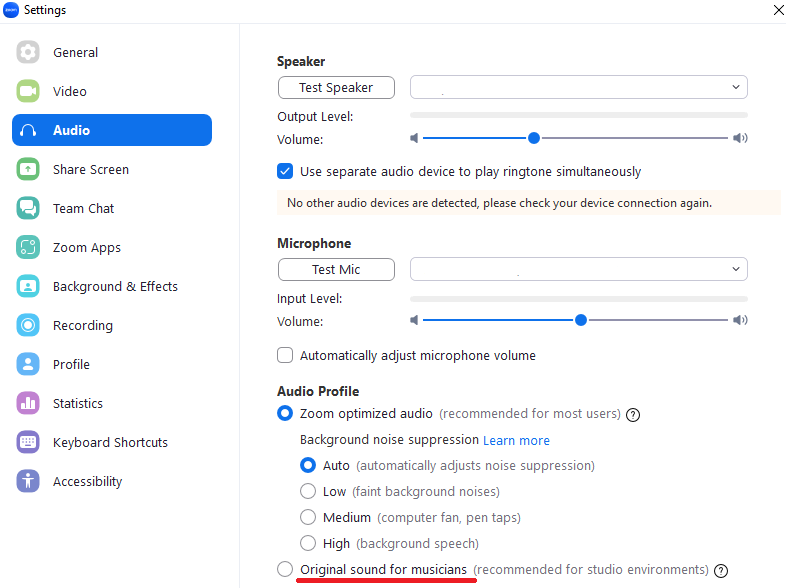Open the Statistics settings tab
This screenshot has width=786, height=588.
click(x=78, y=403)
